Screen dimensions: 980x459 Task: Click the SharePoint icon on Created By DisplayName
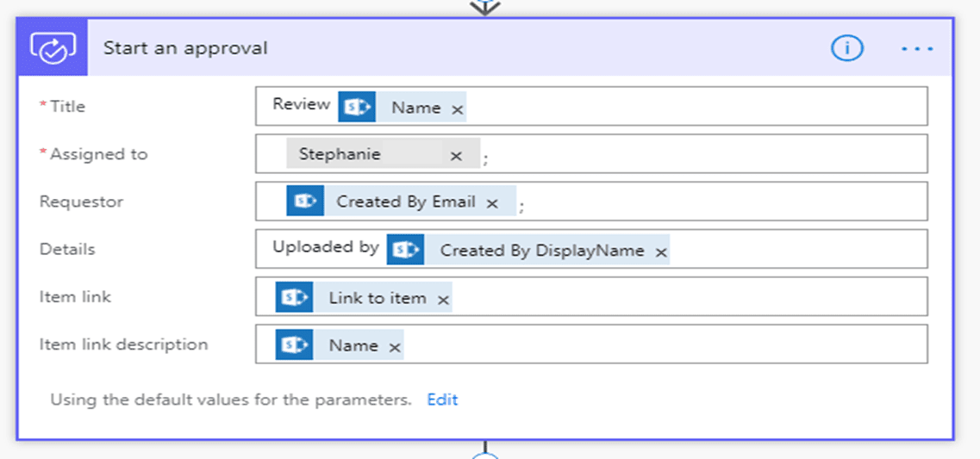tap(405, 250)
